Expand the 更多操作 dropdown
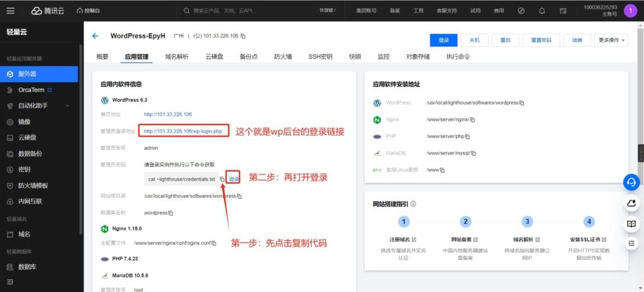 coord(611,40)
